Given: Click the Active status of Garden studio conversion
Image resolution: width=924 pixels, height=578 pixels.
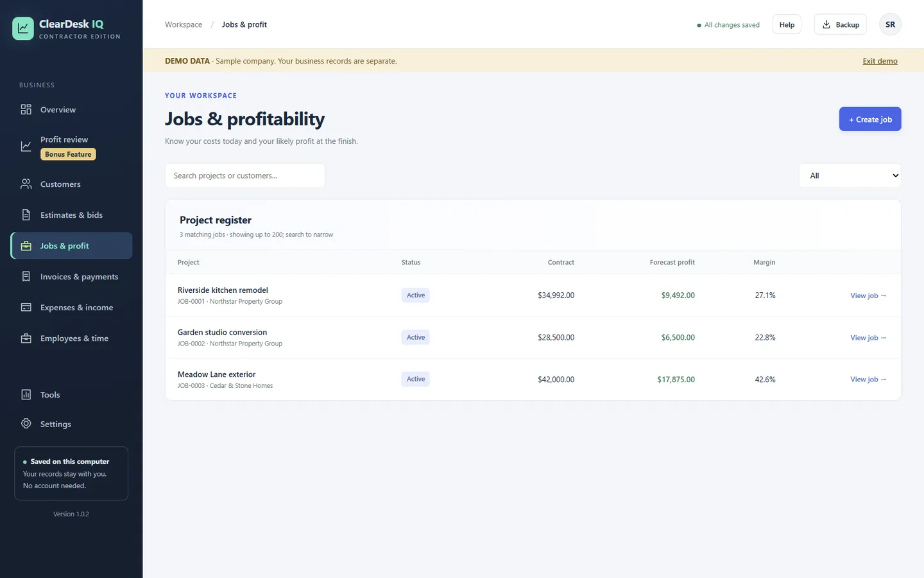Looking at the screenshot, I should (x=416, y=338).
